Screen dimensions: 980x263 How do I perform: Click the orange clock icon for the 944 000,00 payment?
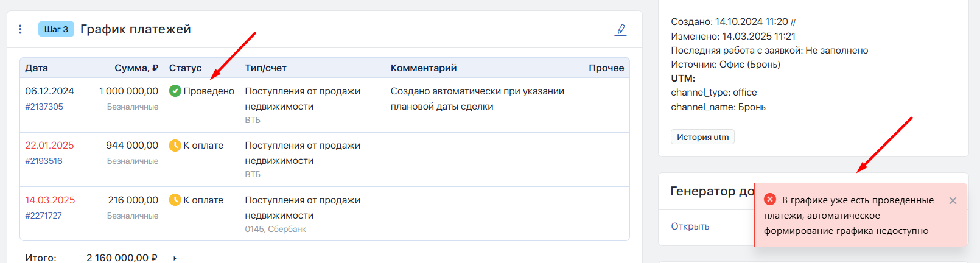point(175,146)
